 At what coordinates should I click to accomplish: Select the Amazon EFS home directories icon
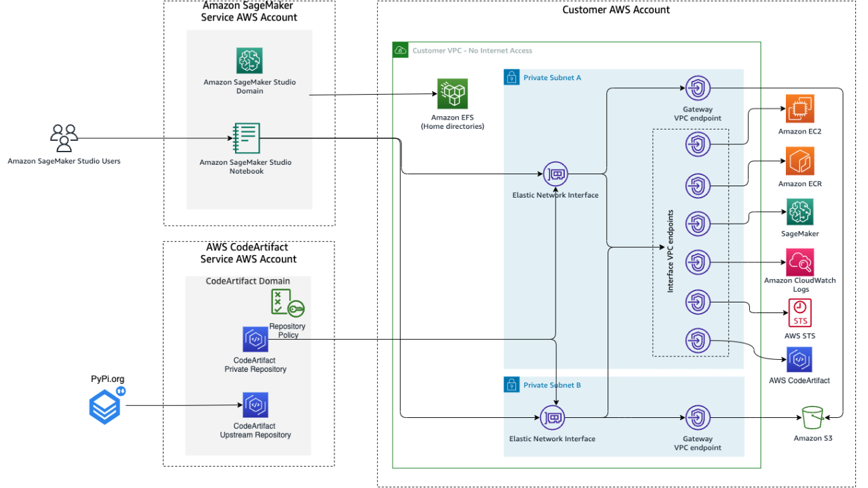pos(453,93)
